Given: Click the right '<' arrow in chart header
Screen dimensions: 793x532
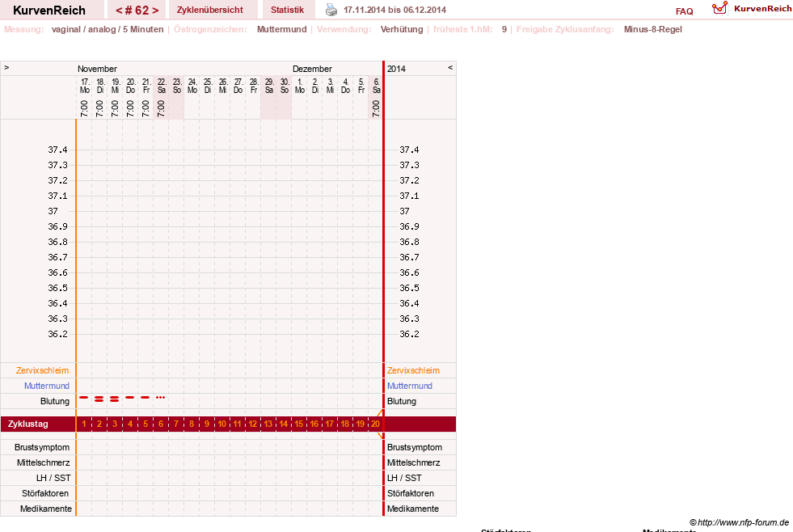Looking at the screenshot, I should point(450,67).
